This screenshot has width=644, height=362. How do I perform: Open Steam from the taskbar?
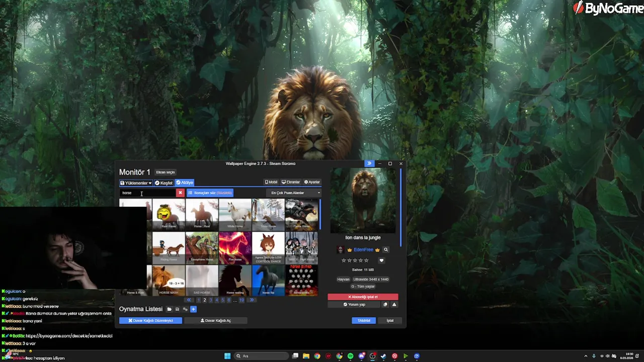tap(383, 356)
